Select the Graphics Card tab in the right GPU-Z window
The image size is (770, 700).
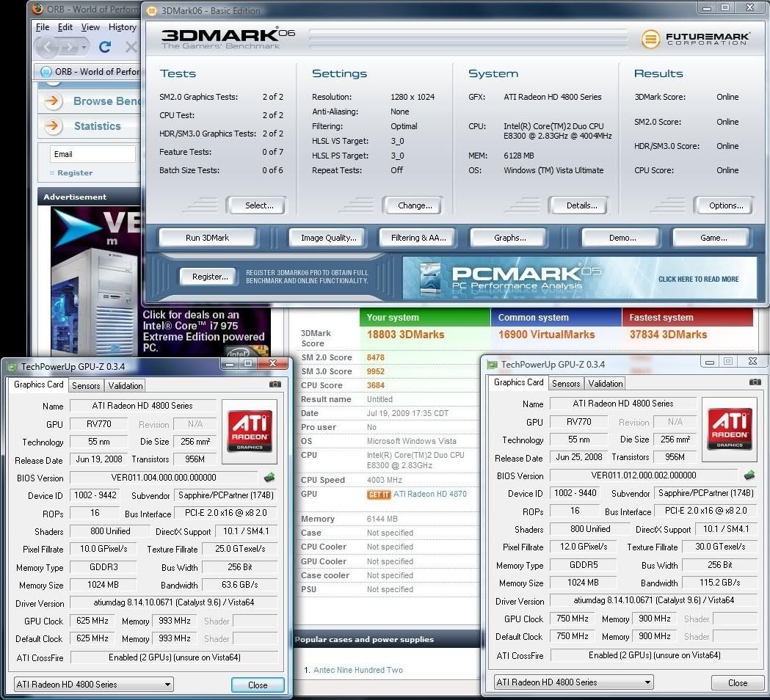[x=518, y=382]
